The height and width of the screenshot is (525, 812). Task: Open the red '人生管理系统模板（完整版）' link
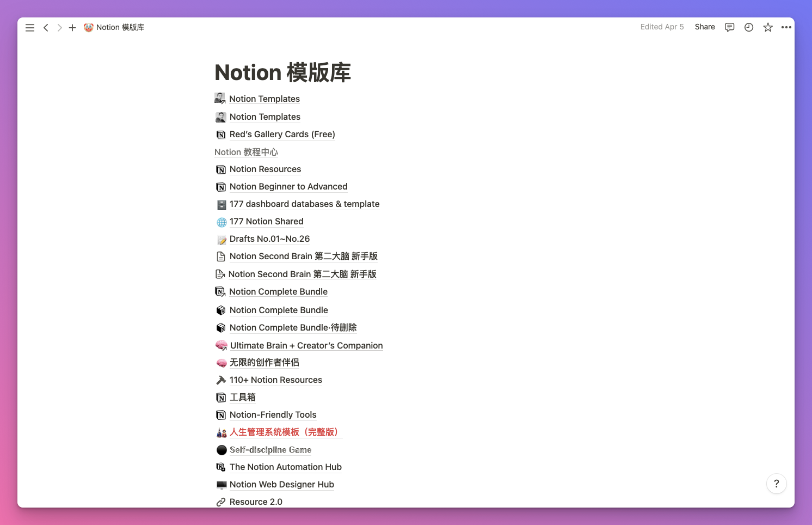coord(286,432)
